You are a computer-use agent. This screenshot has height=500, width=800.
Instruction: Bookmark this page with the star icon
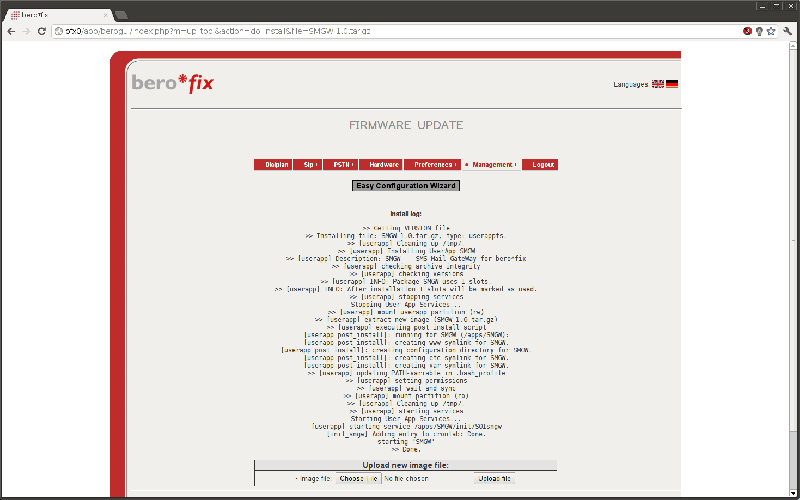point(771,31)
